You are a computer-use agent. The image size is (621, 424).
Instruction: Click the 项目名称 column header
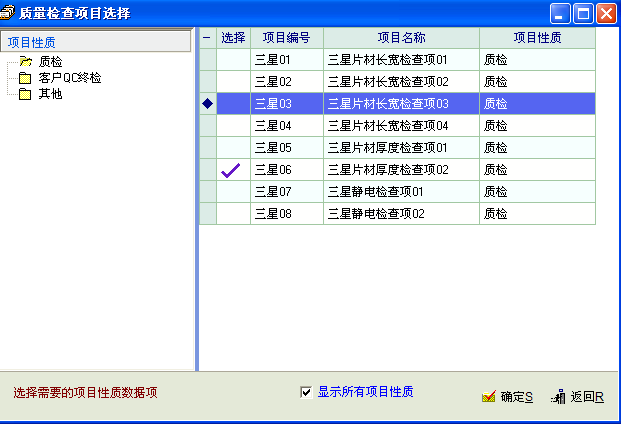tap(401, 38)
